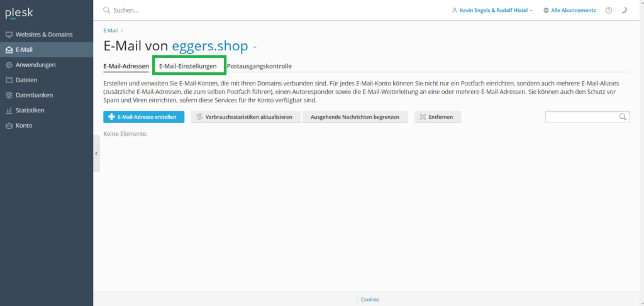Click the magnifier icon in filter box
This screenshot has width=644, height=306.
click(x=623, y=117)
